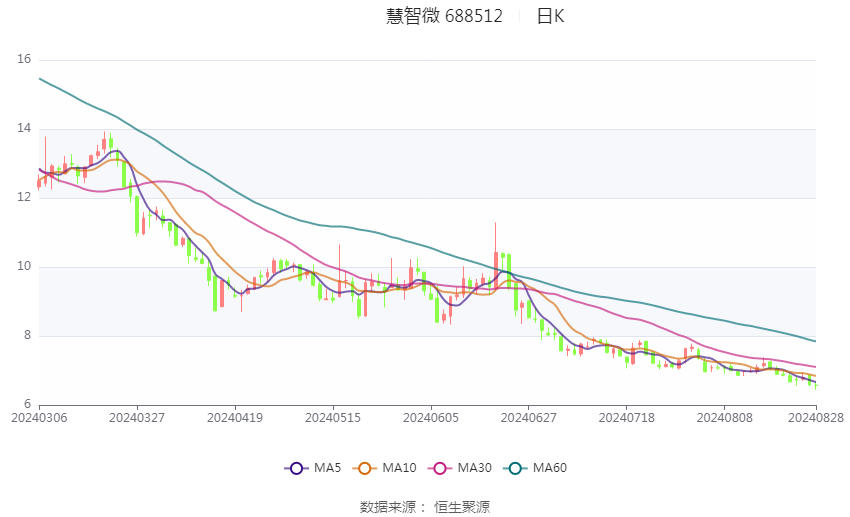The image size is (850, 517).
Task: Click x-axis date label 20240419
Action: click(235, 418)
